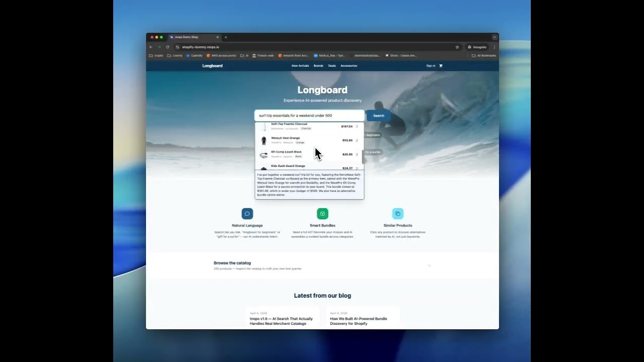644x362 pixels.
Task: Select the Kids Rash Guard Orange result
Action: click(309, 167)
